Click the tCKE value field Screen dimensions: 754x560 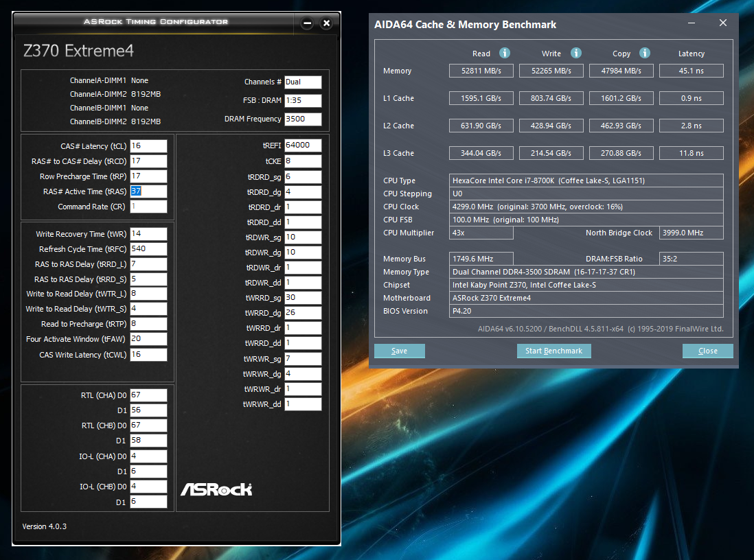tap(303, 161)
